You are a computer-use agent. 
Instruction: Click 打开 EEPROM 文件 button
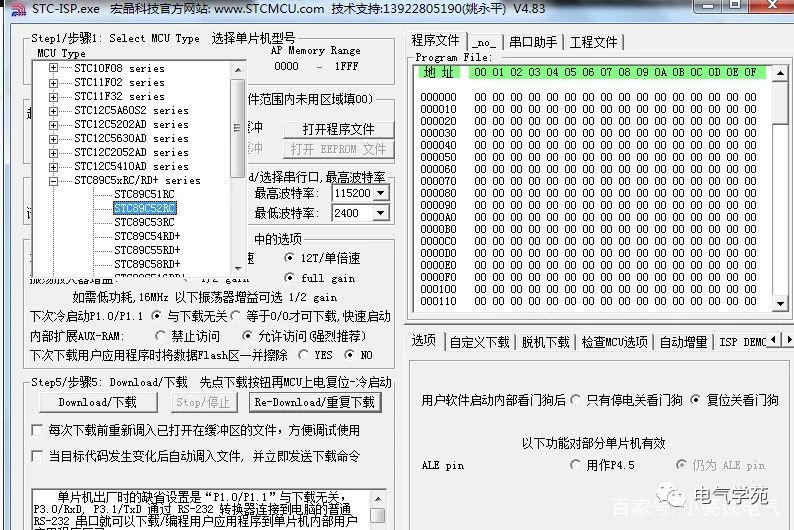pos(338,149)
